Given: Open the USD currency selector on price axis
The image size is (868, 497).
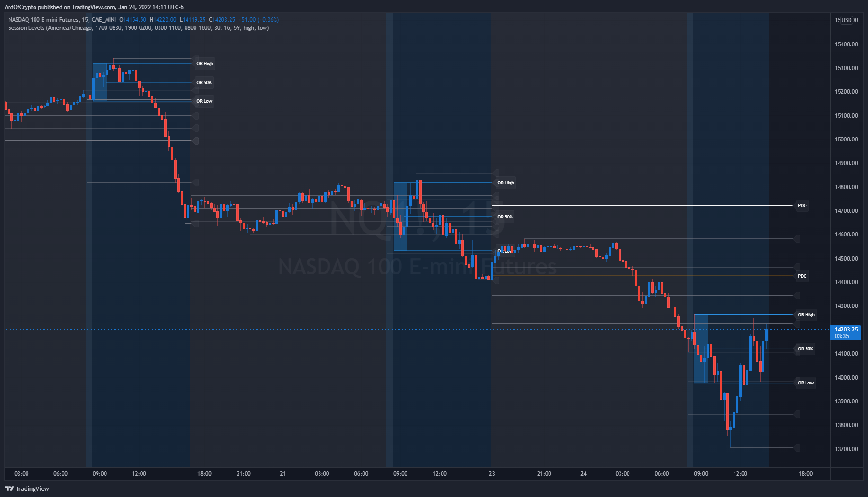Looking at the screenshot, I should [x=846, y=20].
